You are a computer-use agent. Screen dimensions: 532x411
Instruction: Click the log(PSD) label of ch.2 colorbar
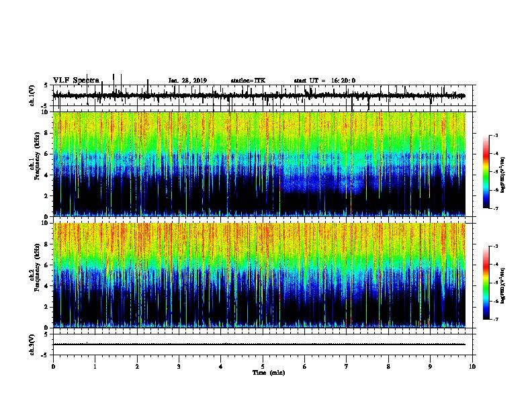pyautogui.click(x=503, y=285)
